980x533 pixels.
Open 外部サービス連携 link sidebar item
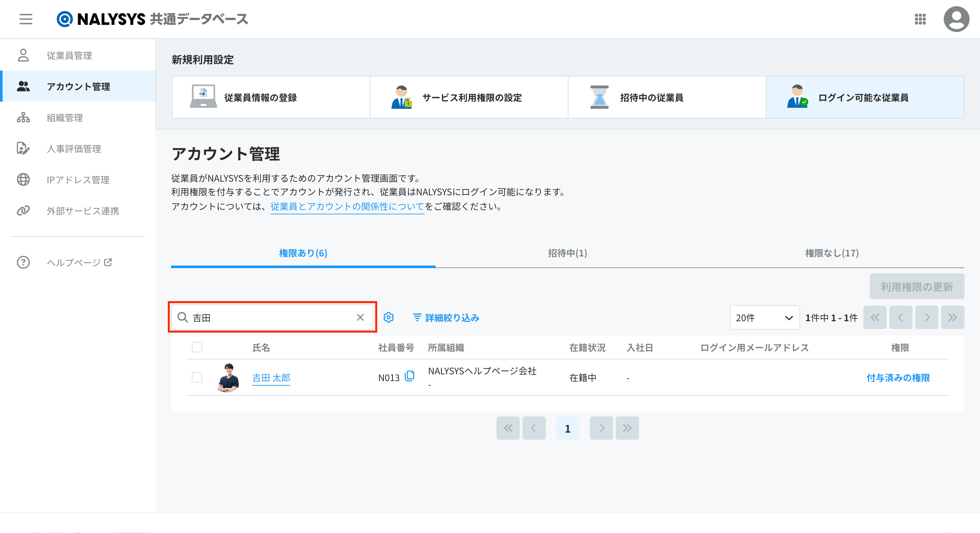83,210
